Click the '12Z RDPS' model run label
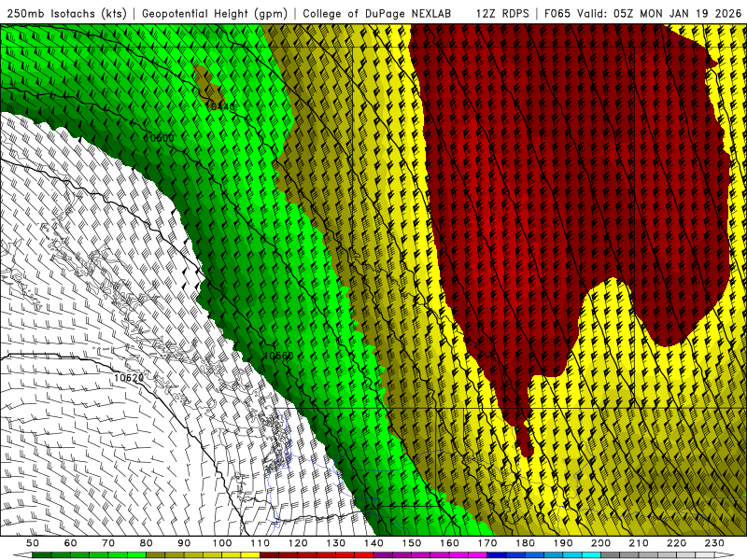This screenshot has height=560, width=747. coord(502,13)
